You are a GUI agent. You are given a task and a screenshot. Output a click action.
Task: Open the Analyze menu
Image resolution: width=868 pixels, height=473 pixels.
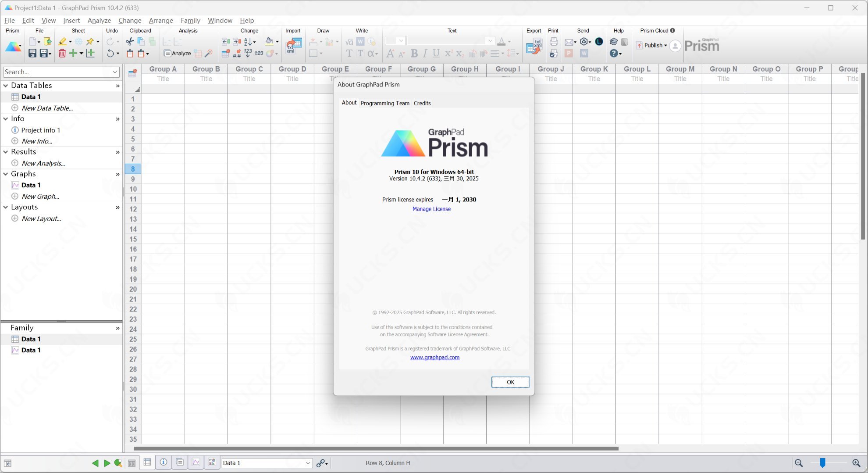point(99,20)
